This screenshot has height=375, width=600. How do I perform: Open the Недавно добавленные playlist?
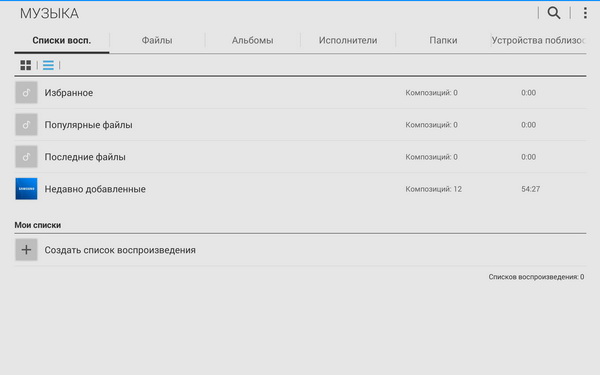[300, 189]
